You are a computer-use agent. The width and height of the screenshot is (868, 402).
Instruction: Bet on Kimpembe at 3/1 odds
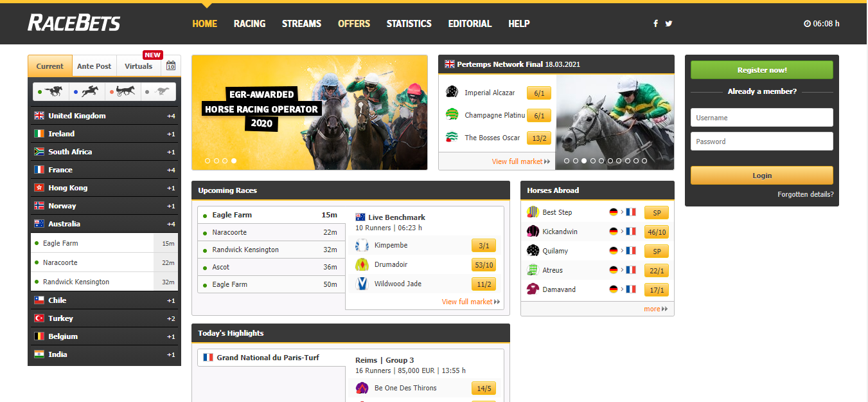tap(484, 246)
